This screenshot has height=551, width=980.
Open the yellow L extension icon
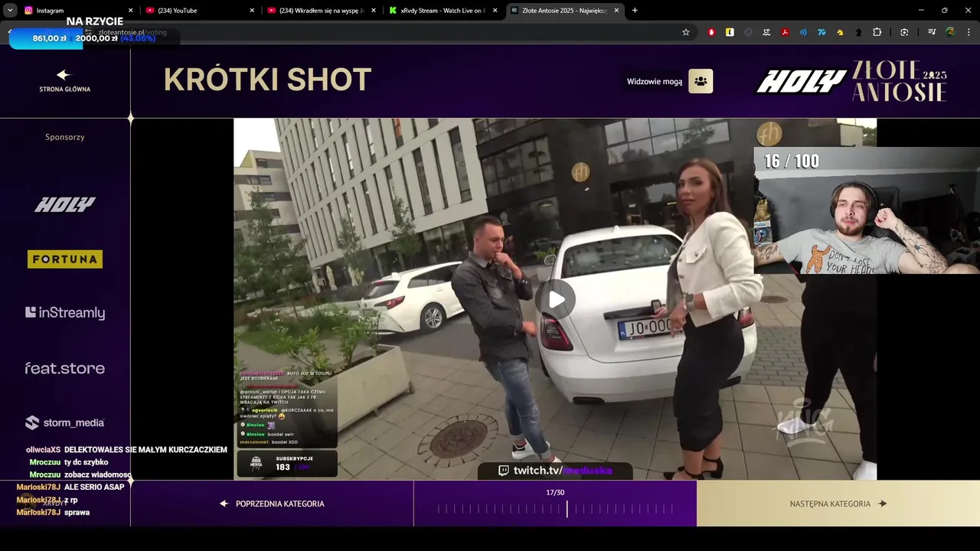coord(730,32)
